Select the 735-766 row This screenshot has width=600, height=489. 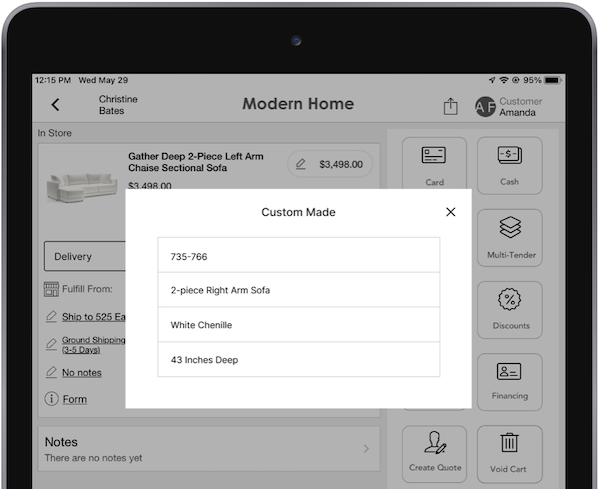pyautogui.click(x=298, y=255)
